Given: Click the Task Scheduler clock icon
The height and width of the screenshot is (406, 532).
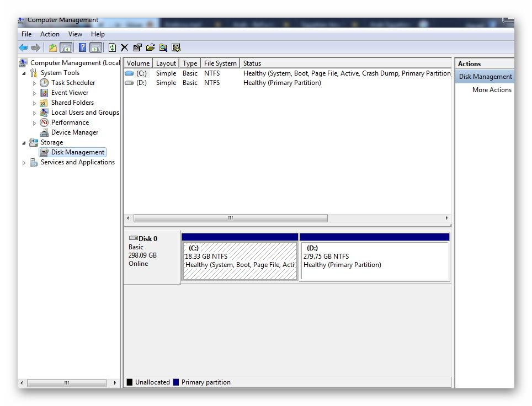Looking at the screenshot, I should click(44, 83).
